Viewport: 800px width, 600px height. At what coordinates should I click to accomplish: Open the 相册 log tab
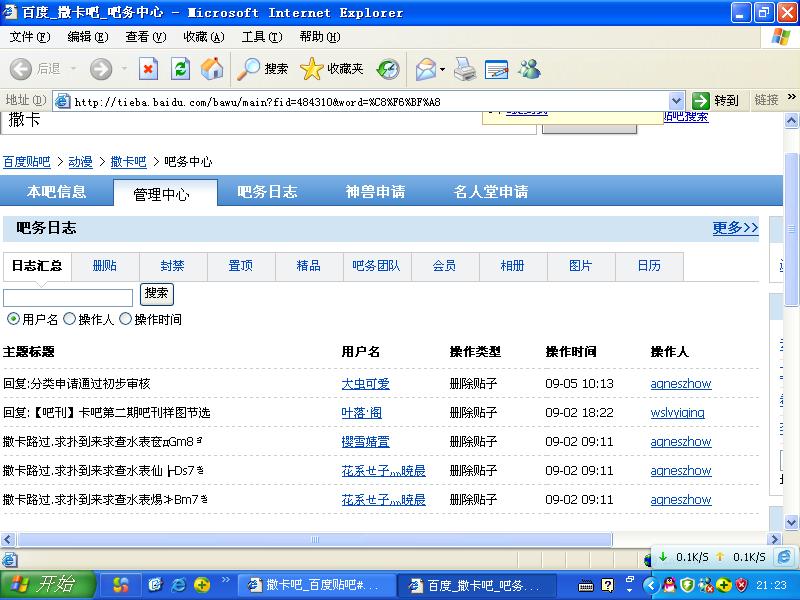point(512,266)
